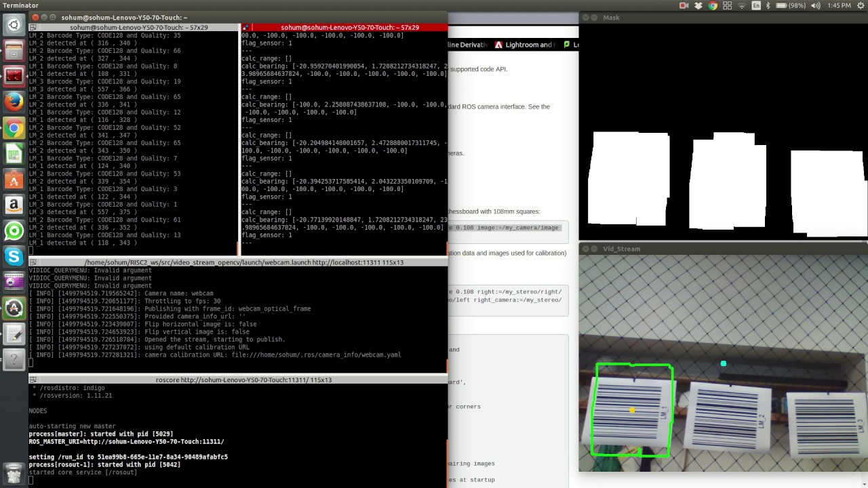Open the Dropbox tray indicator
This screenshot has width=868, height=488.
point(698,5)
